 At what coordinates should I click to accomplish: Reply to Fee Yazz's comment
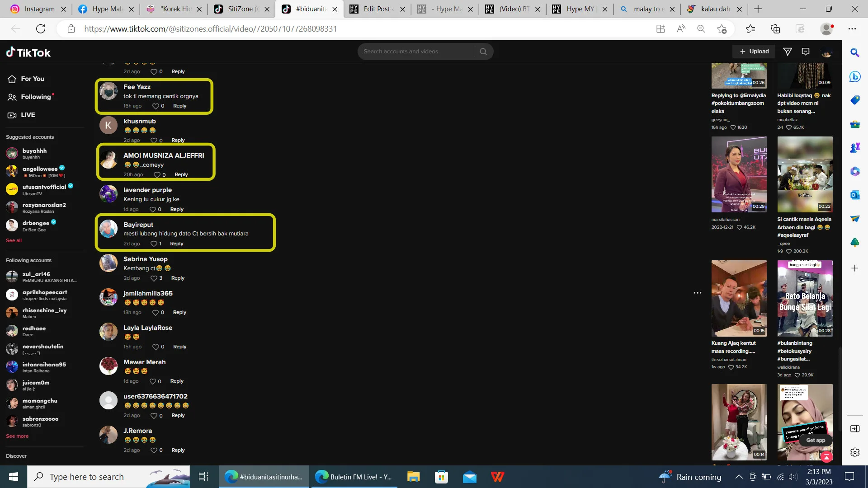[x=179, y=106]
